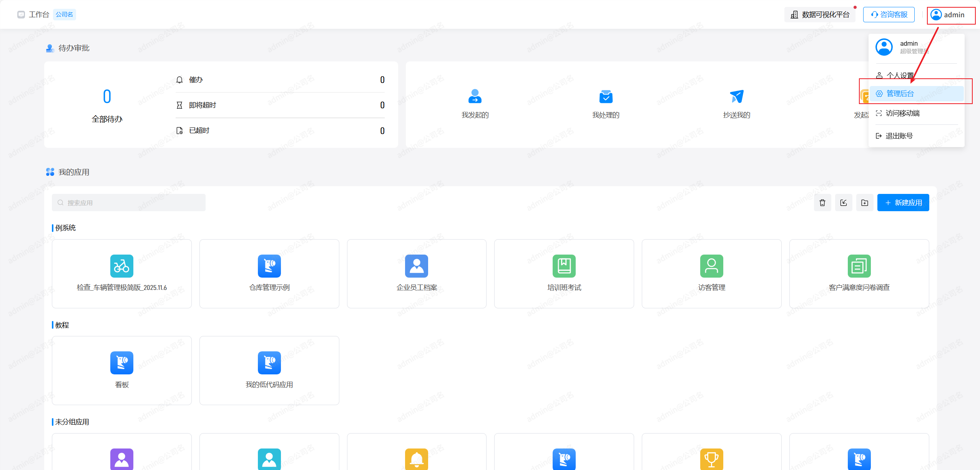This screenshot has height=470, width=980.
Task: Open the 访客管理 app icon
Action: coord(711,266)
